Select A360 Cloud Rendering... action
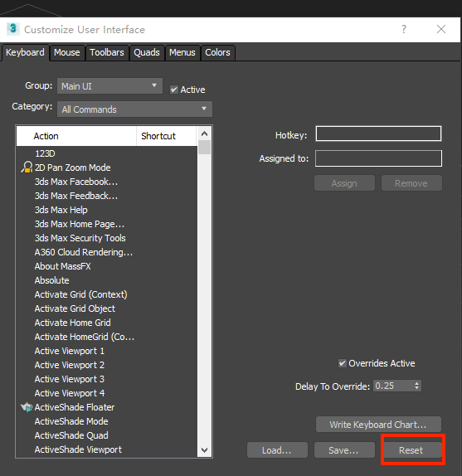 (x=84, y=252)
